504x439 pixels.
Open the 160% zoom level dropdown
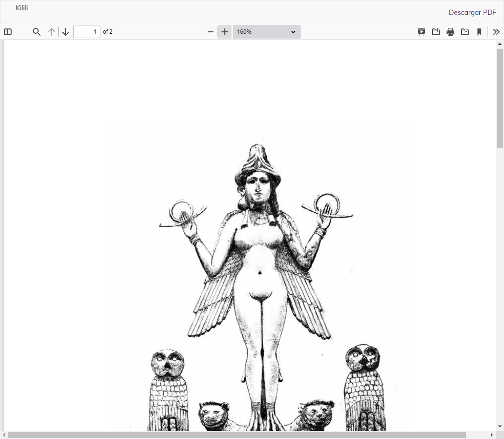coord(266,32)
